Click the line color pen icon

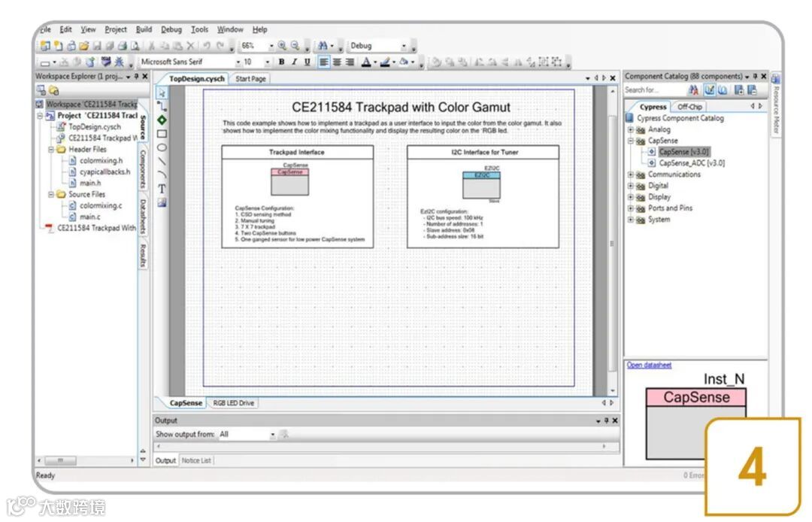pyautogui.click(x=385, y=62)
